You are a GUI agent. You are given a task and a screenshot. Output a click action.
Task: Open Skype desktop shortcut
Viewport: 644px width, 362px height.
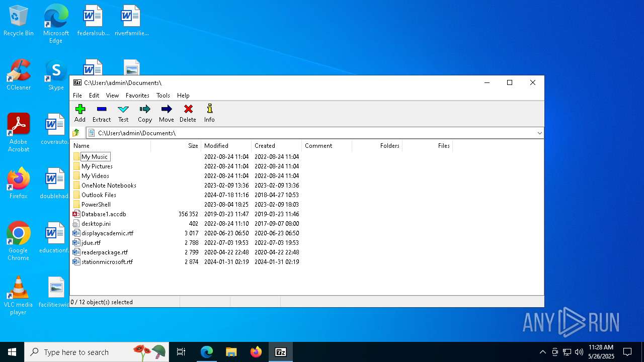pyautogui.click(x=56, y=75)
